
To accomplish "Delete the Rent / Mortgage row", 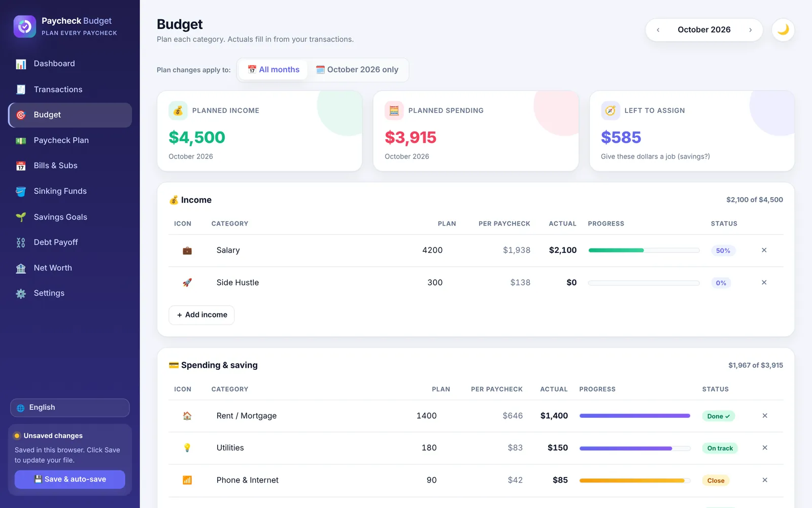I will click(765, 416).
